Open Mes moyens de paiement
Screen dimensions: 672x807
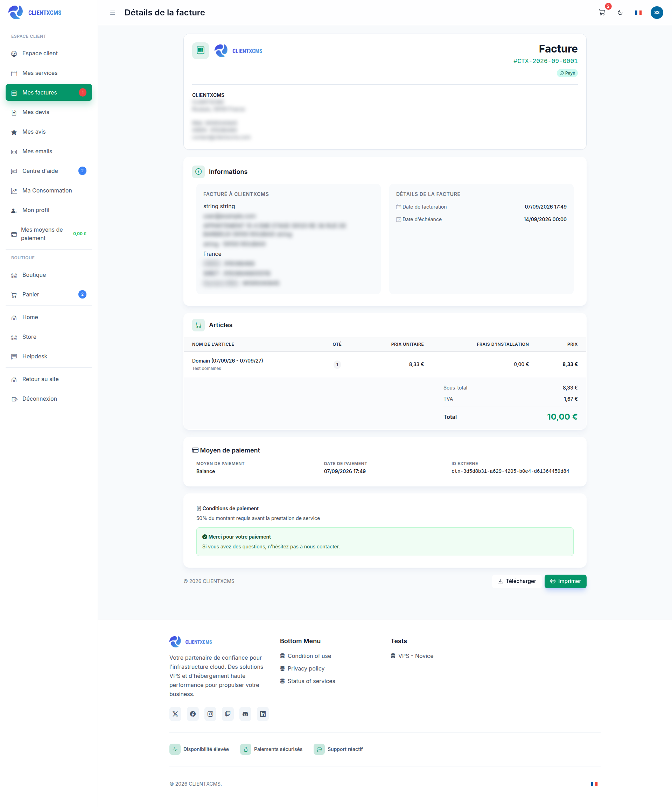click(x=49, y=234)
